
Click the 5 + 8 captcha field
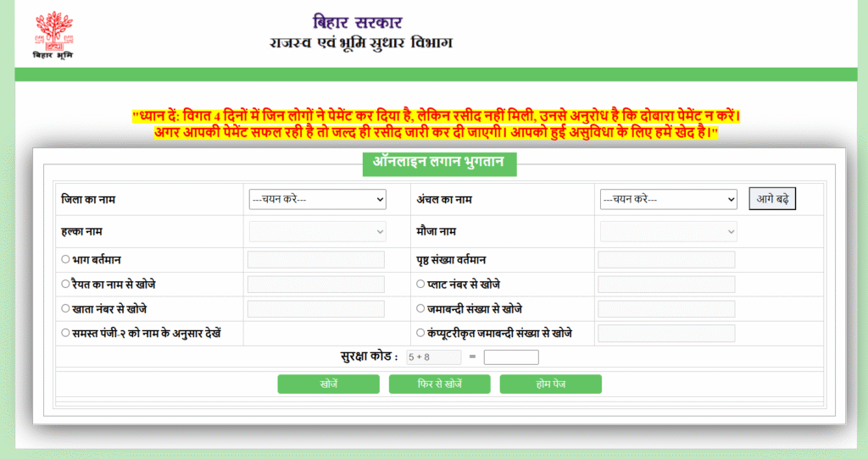[x=433, y=357]
